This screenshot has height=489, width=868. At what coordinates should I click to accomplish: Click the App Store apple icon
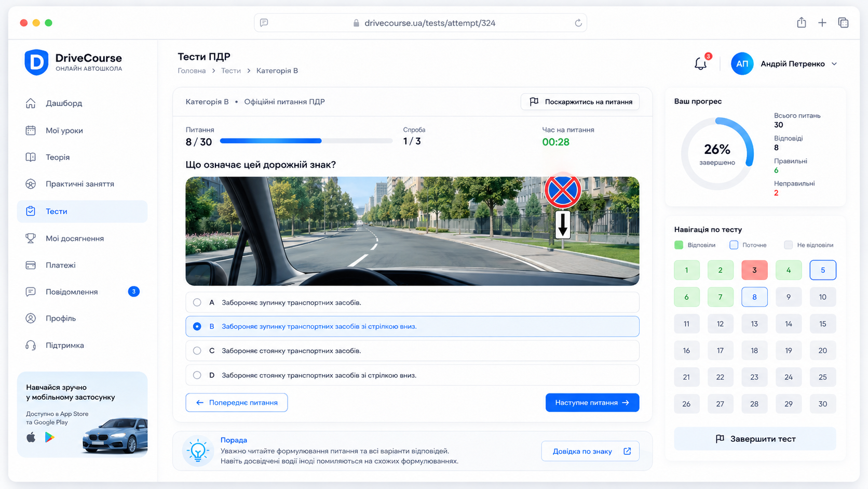click(31, 437)
